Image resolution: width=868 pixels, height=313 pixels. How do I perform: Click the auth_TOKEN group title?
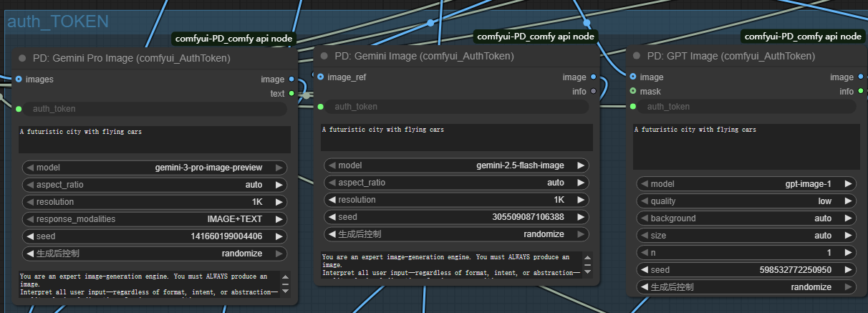tap(57, 21)
